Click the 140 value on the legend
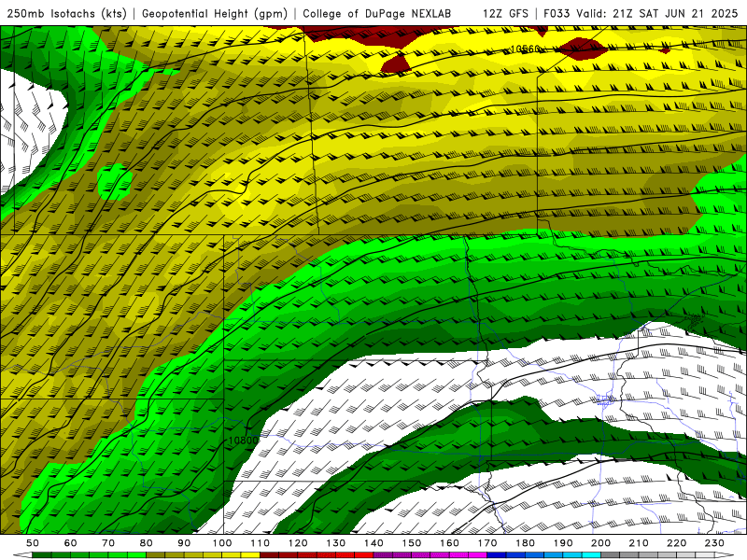Image resolution: width=747 pixels, height=560 pixels. (x=373, y=543)
